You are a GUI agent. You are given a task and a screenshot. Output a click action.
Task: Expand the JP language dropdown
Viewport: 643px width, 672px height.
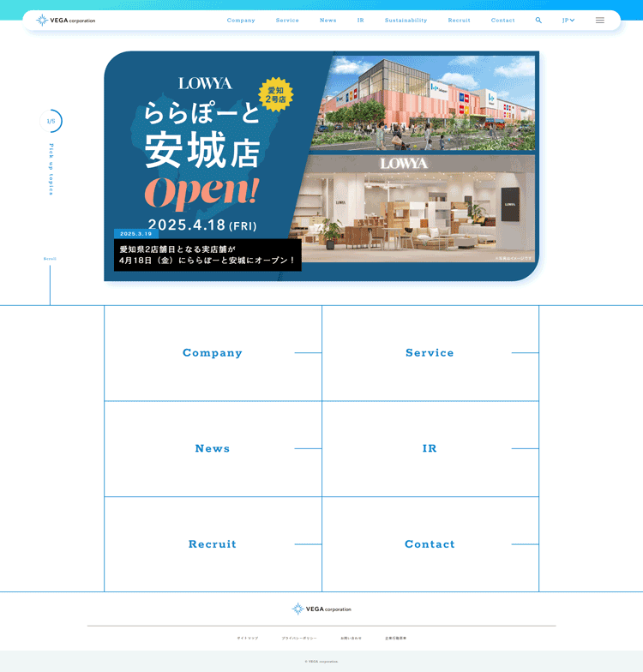568,21
